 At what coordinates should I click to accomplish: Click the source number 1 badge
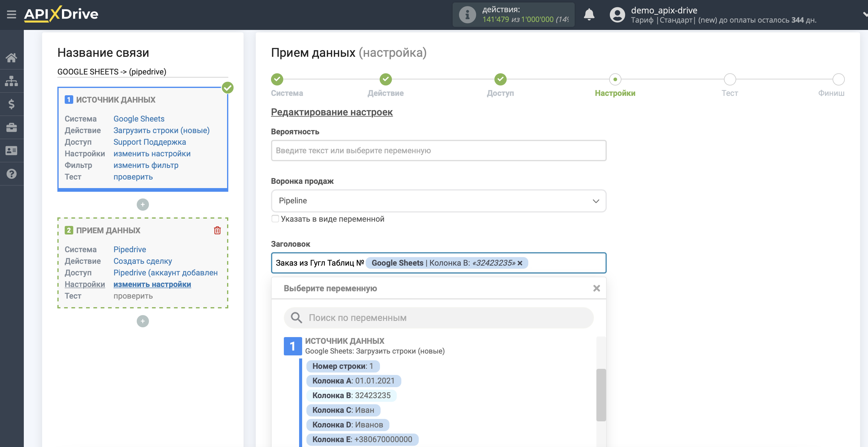(x=292, y=346)
